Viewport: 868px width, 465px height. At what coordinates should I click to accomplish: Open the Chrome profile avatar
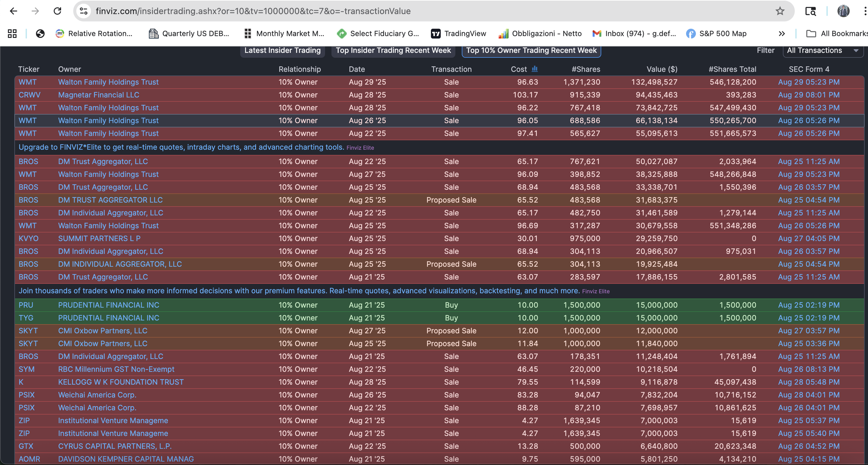click(843, 11)
